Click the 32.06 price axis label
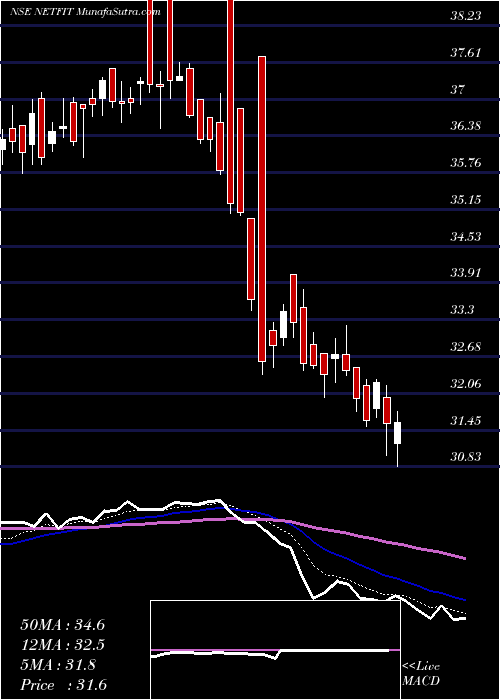The height and width of the screenshot is (700, 500). coord(466,383)
